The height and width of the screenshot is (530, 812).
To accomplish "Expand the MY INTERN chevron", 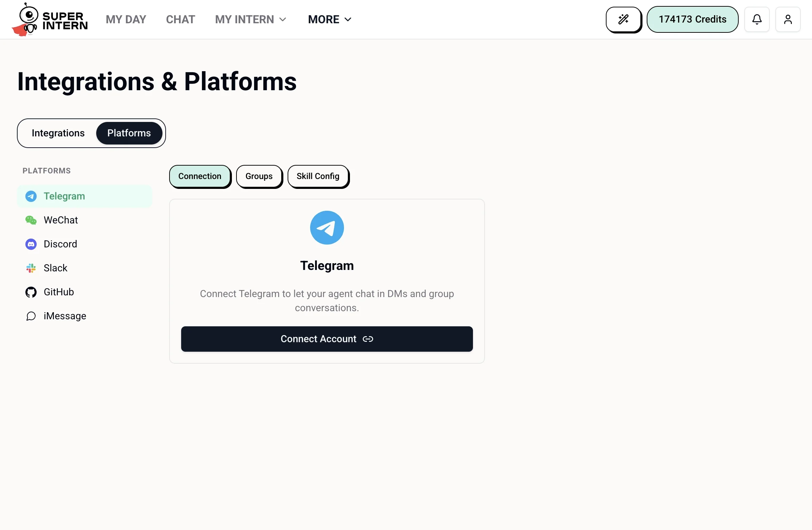I will [x=283, y=19].
